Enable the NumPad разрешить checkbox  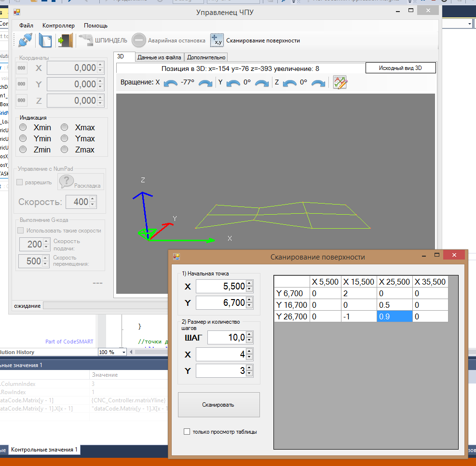20,182
